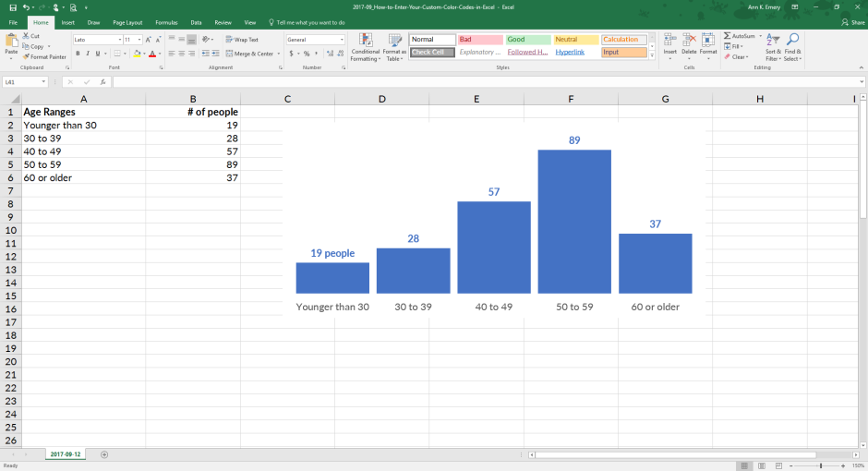Toggle top vertical alignment
This screenshot has width=868, height=471.
[172, 40]
